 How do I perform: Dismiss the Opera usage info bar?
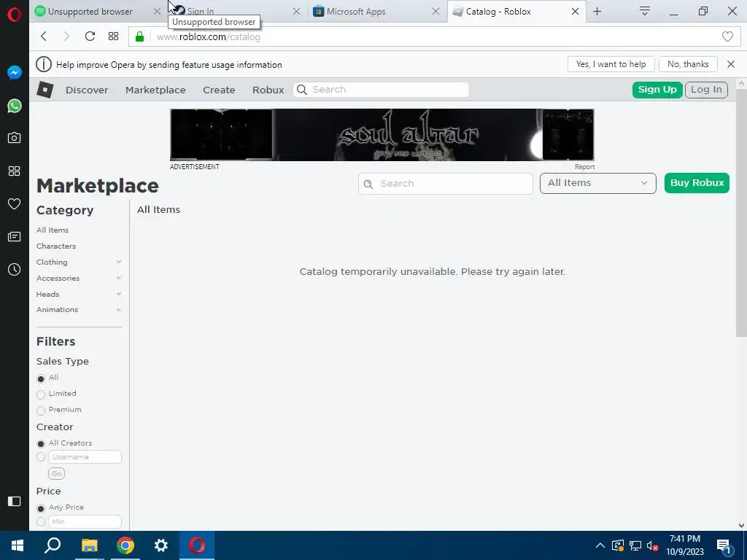coord(731,64)
